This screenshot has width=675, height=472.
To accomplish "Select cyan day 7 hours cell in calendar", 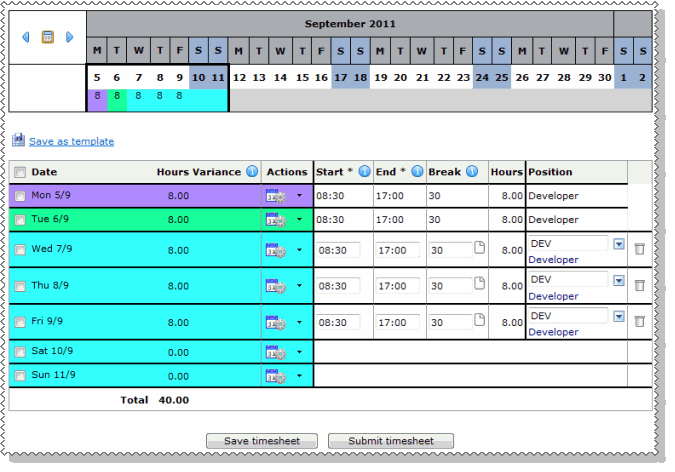I will (138, 100).
